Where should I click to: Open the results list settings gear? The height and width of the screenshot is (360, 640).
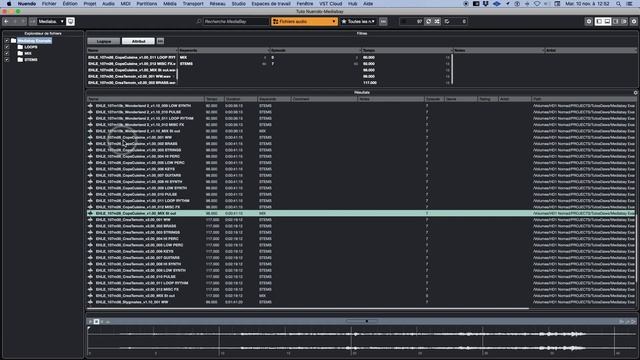pyautogui.click(x=636, y=93)
